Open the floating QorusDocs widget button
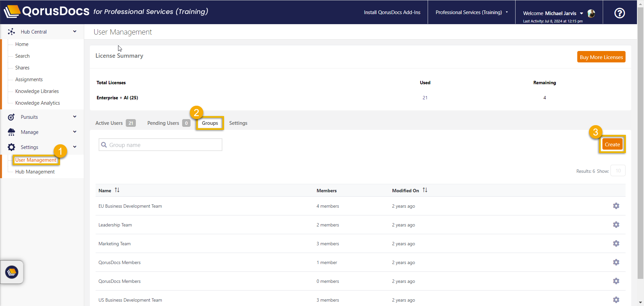Image resolution: width=644 pixels, height=306 pixels. pos(12,272)
